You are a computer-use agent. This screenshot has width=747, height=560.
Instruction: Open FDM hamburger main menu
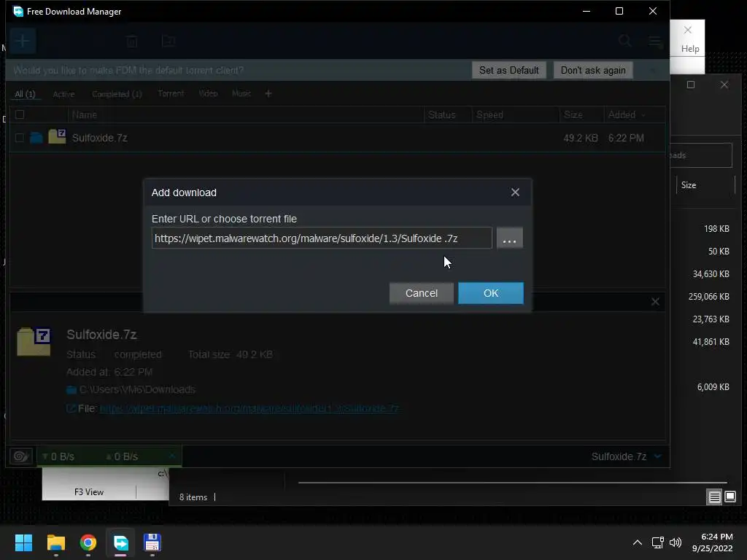[x=655, y=42]
